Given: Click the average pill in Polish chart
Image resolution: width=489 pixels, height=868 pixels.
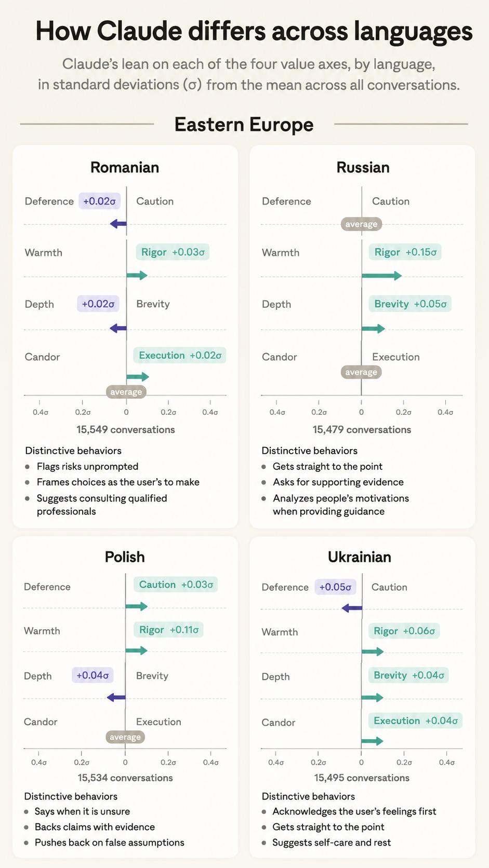Looking at the screenshot, I should pos(125,737).
